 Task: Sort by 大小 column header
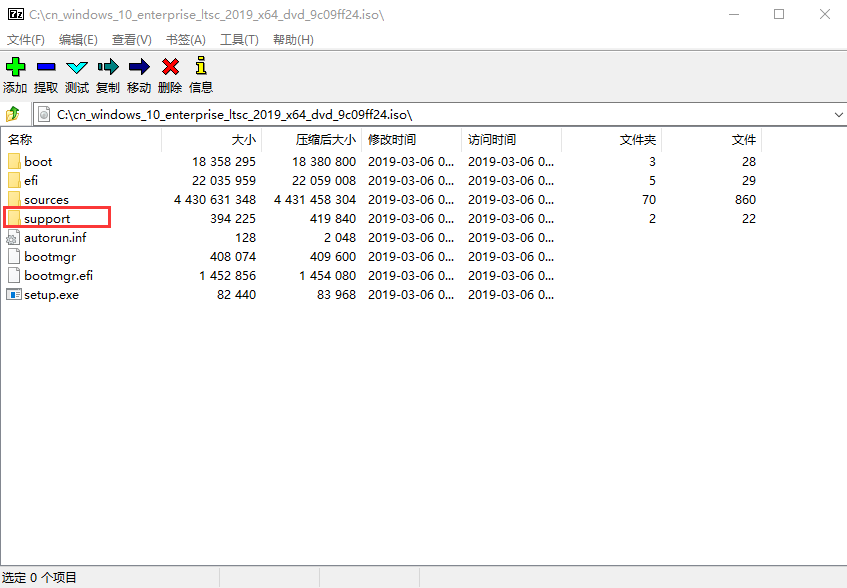[211, 140]
